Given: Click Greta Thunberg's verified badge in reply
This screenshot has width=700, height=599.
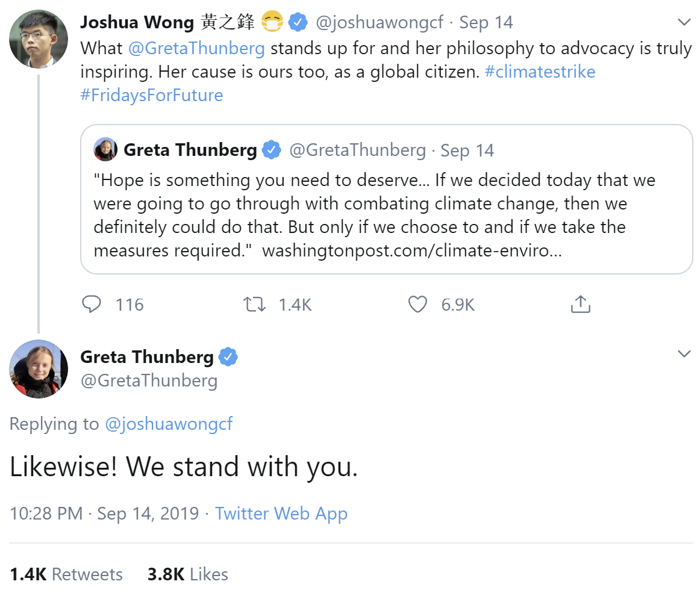Looking at the screenshot, I should click(x=228, y=357).
